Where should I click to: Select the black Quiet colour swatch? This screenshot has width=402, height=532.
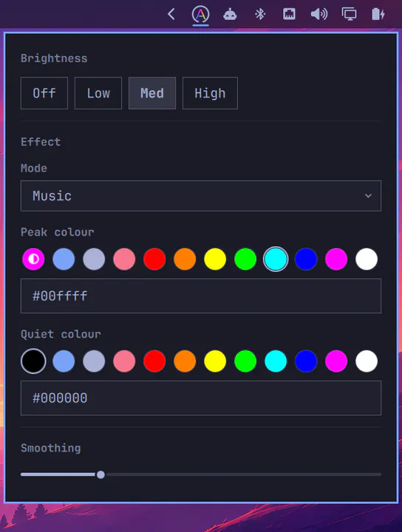click(x=33, y=361)
